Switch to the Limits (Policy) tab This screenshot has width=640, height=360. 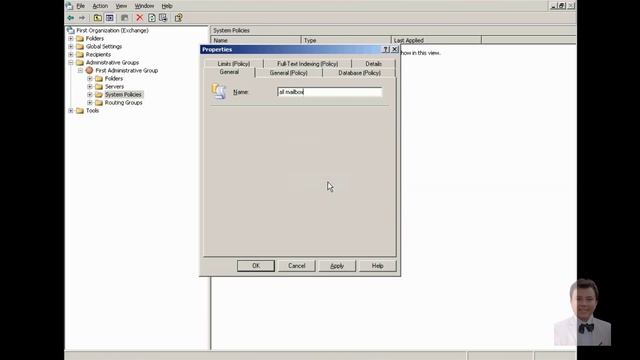(x=234, y=64)
